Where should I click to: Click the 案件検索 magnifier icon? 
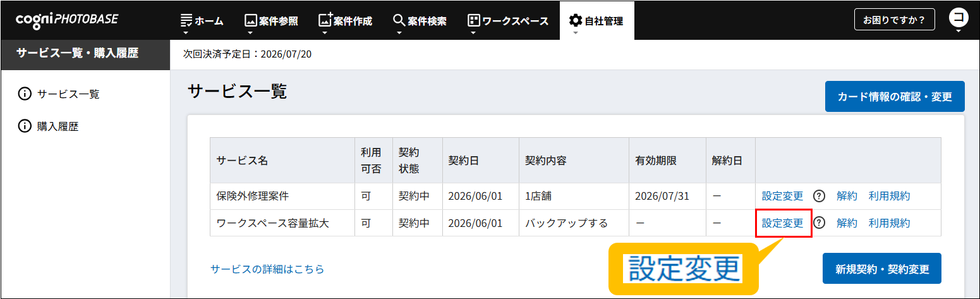point(399,21)
